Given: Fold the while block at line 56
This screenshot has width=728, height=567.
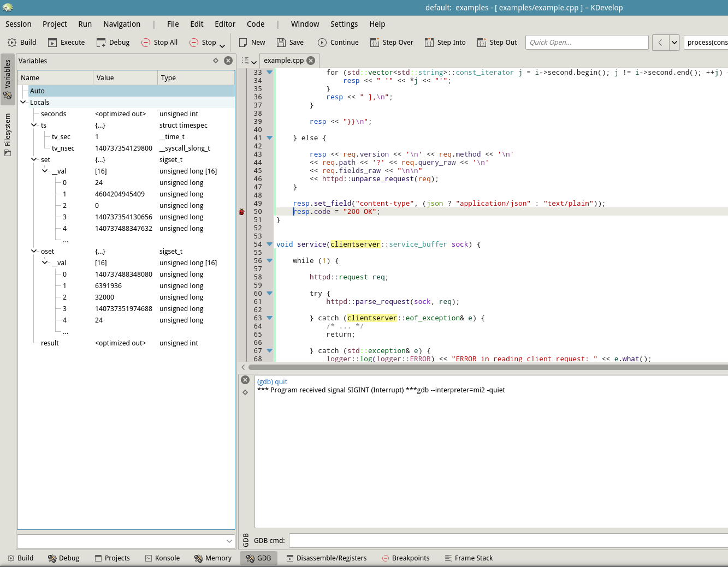Looking at the screenshot, I should [269, 261].
